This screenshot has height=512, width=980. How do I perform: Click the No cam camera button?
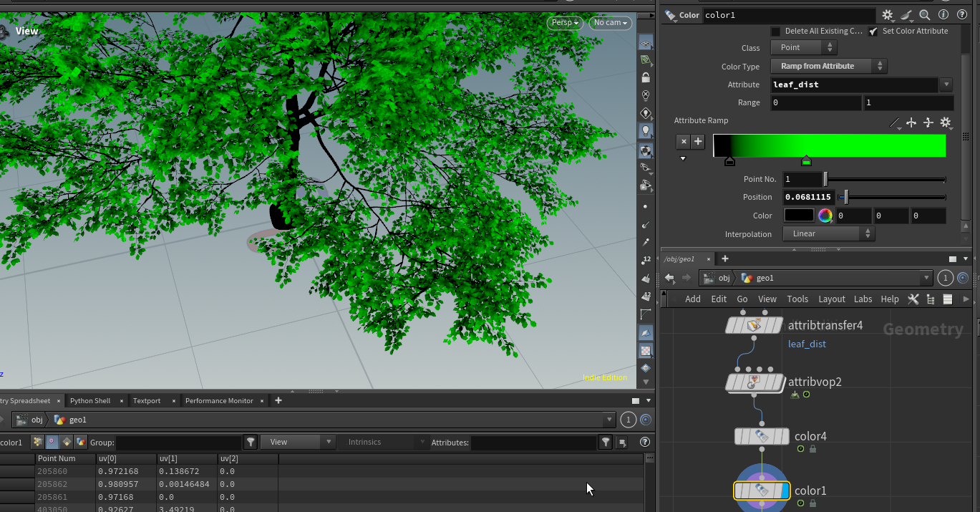[611, 23]
